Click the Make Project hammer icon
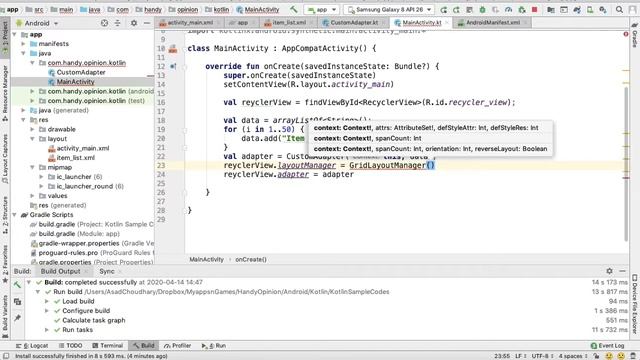Image resolution: width=640 pixels, height=360 pixels. pos(294,9)
